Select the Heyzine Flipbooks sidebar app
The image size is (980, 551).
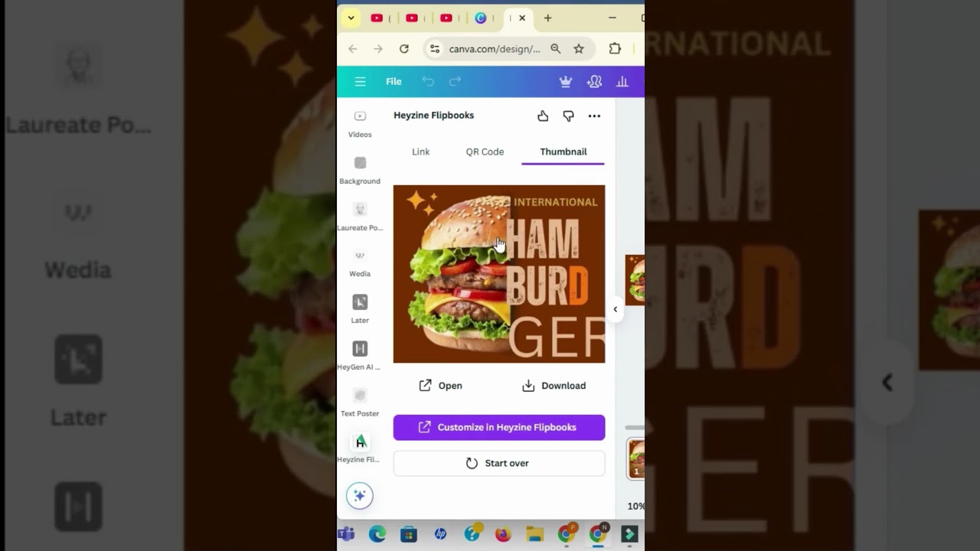(360, 448)
